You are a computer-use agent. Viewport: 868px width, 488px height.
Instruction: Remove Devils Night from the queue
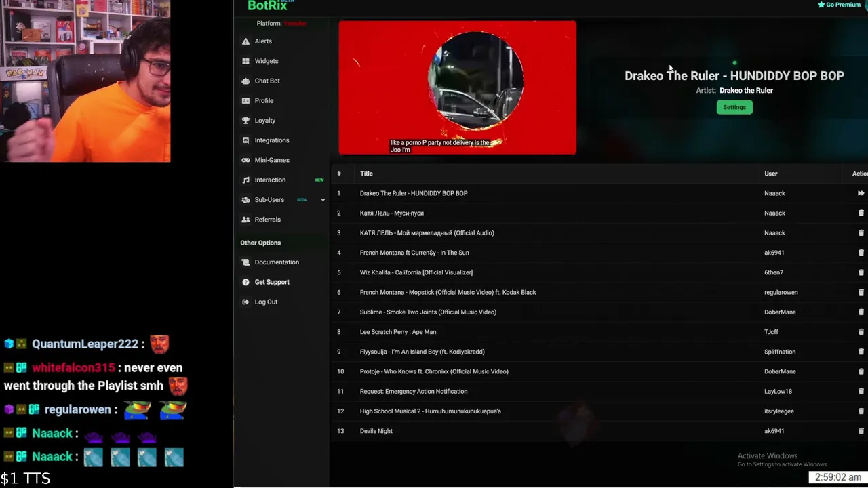click(861, 431)
